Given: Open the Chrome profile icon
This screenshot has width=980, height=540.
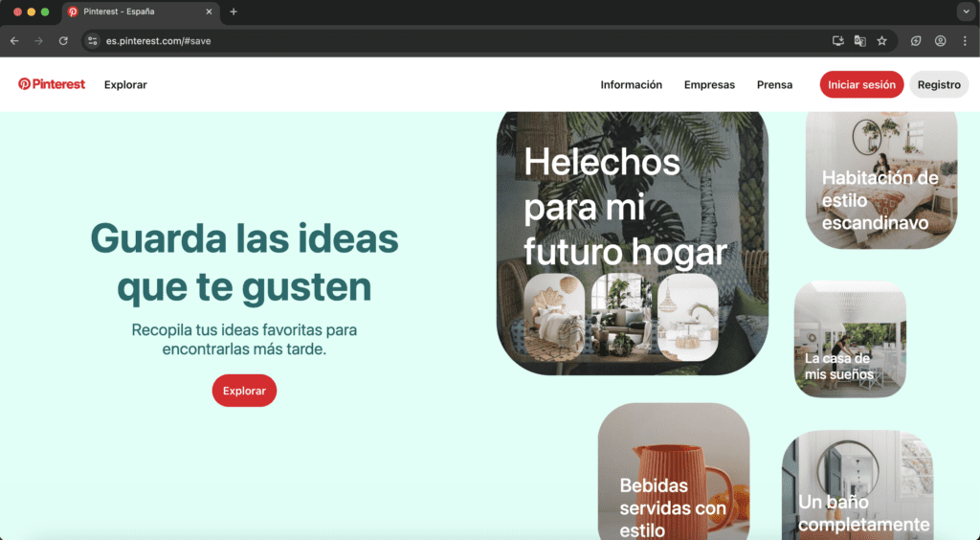Looking at the screenshot, I should (940, 40).
